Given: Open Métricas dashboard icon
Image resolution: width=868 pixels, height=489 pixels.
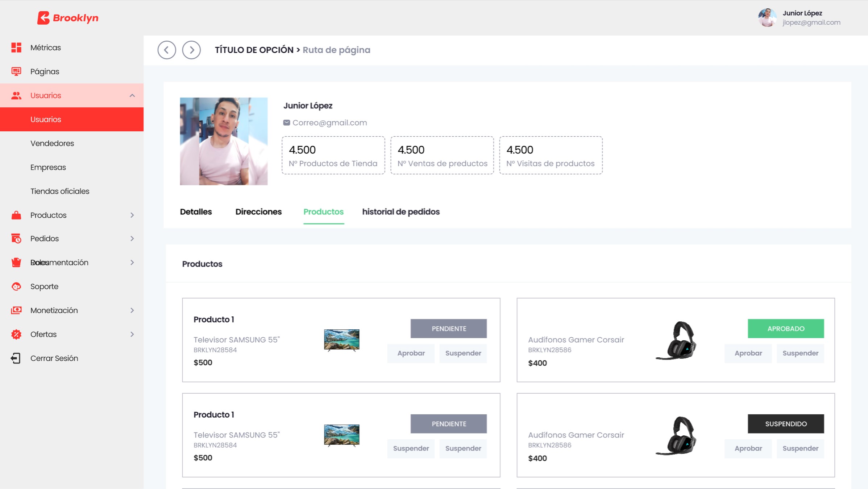Looking at the screenshot, I should [x=16, y=48].
